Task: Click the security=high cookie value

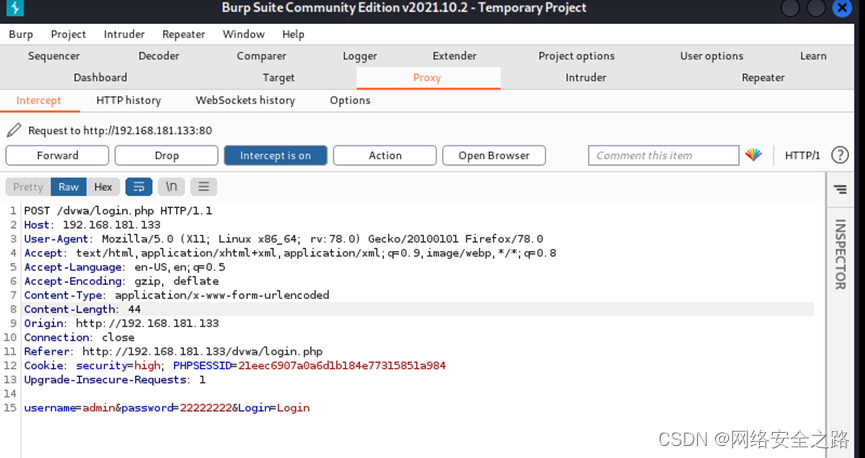Action: click(x=118, y=366)
